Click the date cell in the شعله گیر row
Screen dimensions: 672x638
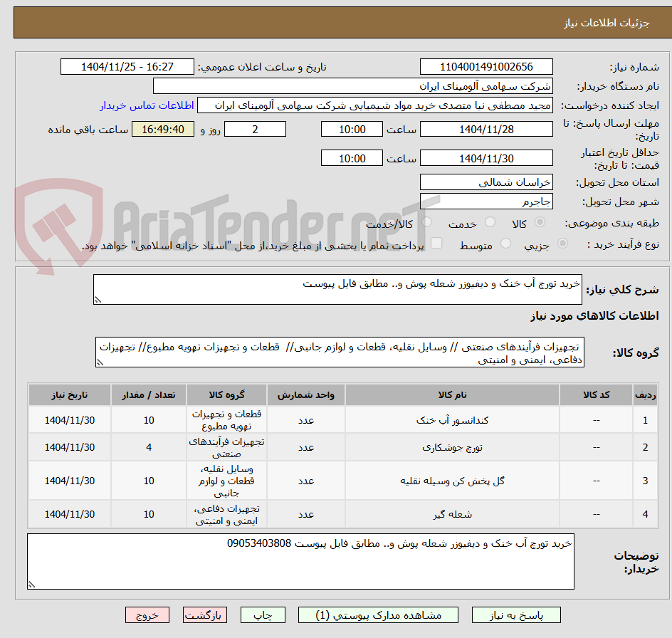pyautogui.click(x=70, y=514)
